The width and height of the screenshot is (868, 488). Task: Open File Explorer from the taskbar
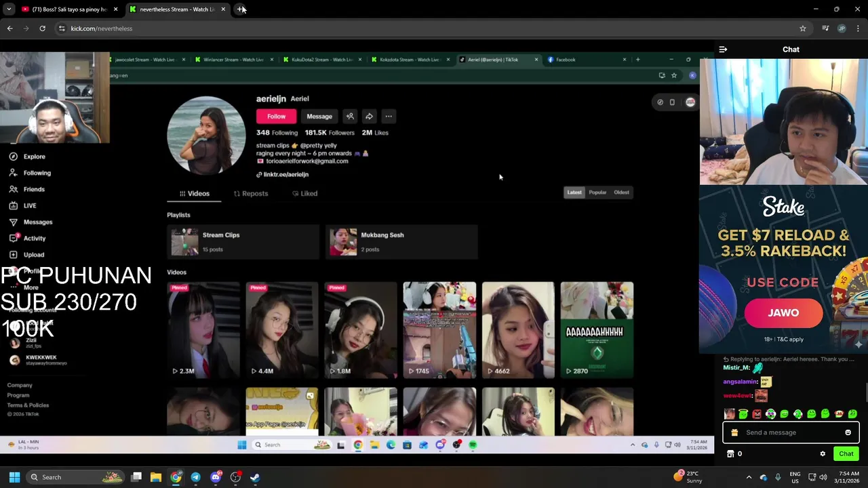pos(156,477)
